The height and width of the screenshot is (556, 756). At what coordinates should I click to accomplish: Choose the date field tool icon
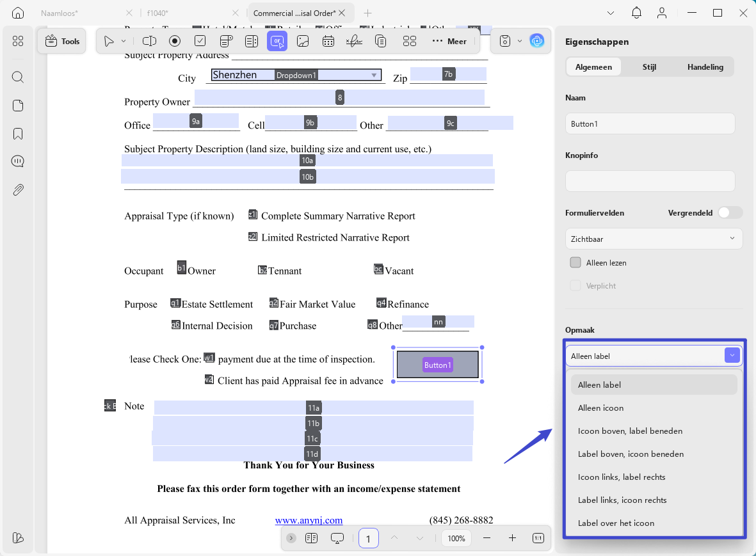coord(328,42)
